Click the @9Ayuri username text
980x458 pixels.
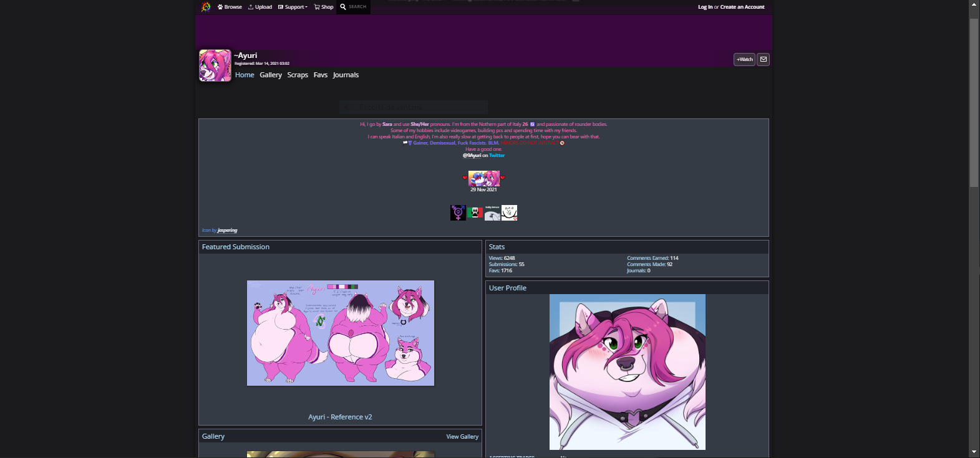coord(472,155)
